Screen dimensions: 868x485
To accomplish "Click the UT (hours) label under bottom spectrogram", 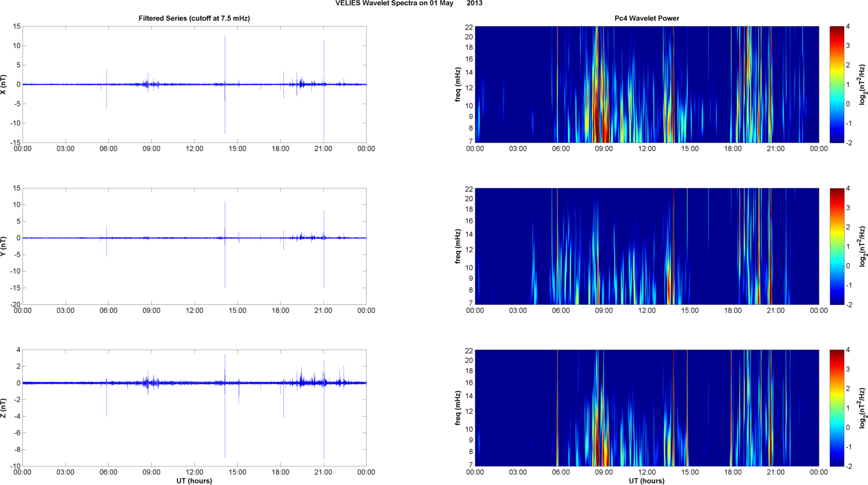I will tap(646, 480).
